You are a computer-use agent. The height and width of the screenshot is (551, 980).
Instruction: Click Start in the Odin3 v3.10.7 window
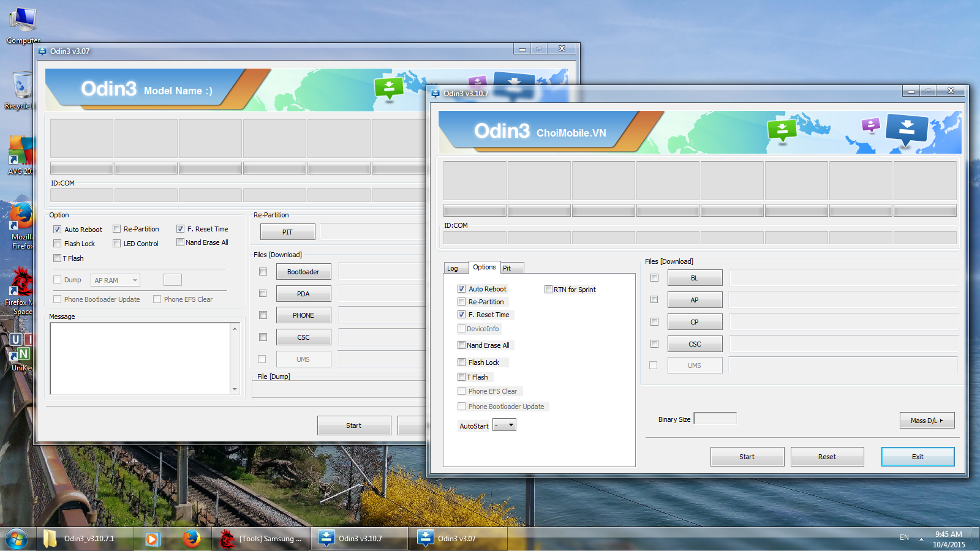click(747, 457)
